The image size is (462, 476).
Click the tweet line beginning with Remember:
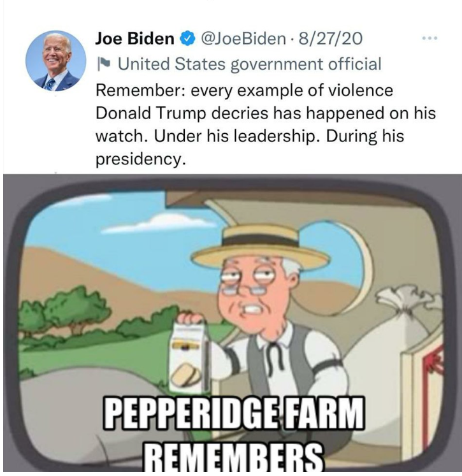pyautogui.click(x=244, y=90)
